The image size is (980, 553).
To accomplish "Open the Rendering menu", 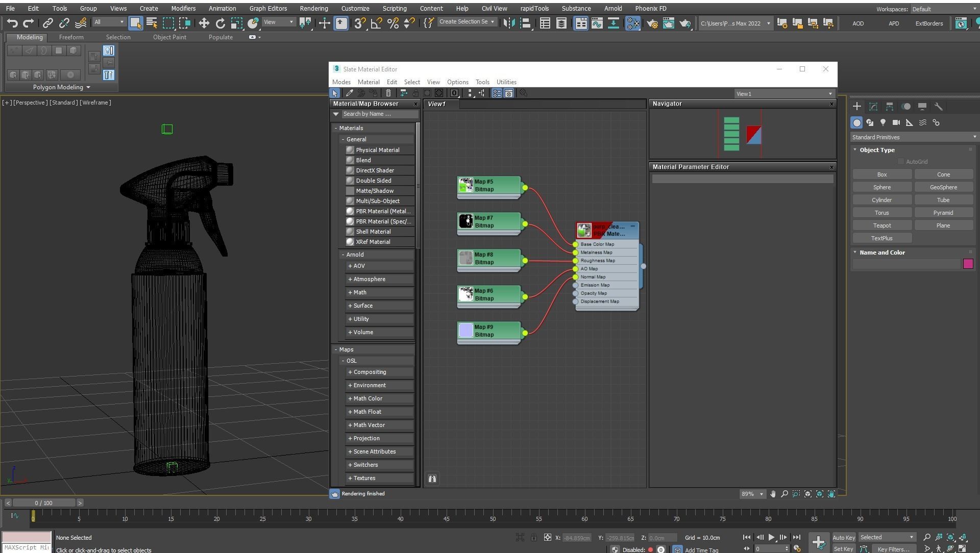I will click(x=313, y=9).
